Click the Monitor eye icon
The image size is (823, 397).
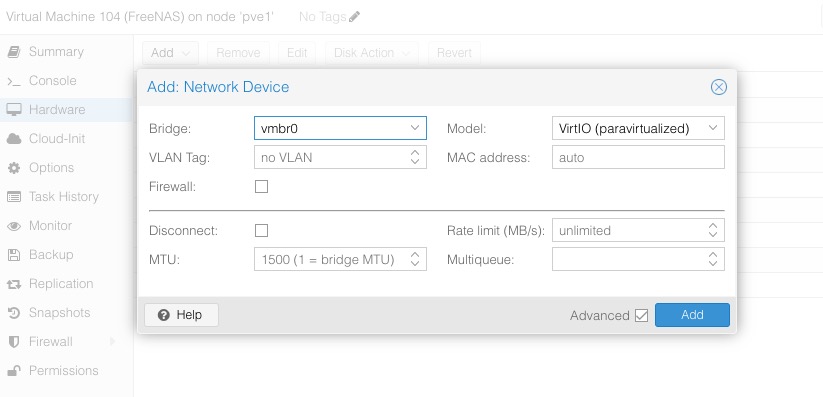coord(14,226)
